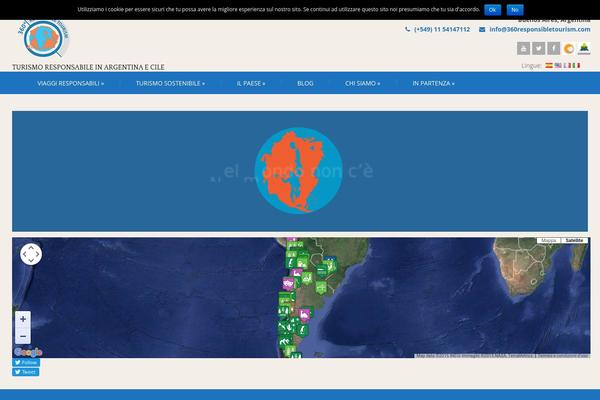Screen dimensions: 600x400
Task: Expand the Viaggi Responsabili menu
Action: pos(71,83)
